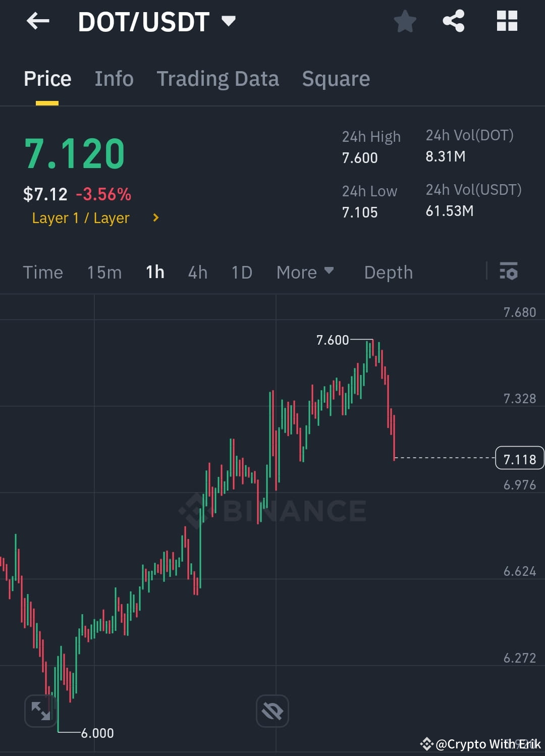Share the DOT/USDT chart
The image size is (545, 756).
(x=454, y=21)
